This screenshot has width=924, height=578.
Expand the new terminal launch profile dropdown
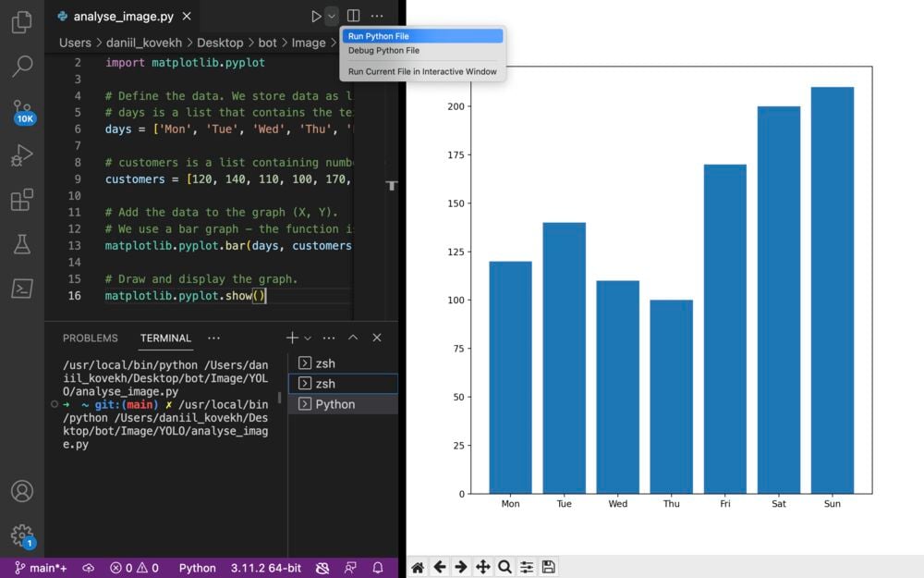[x=308, y=338]
